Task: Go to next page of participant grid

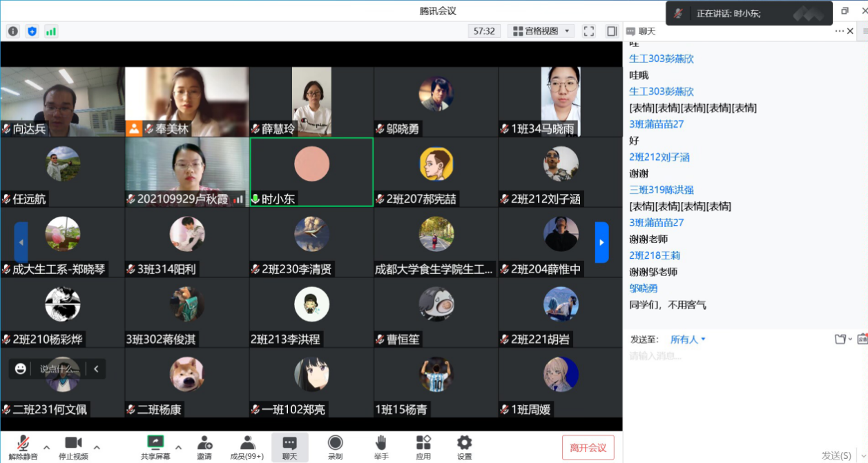Action: (601, 242)
